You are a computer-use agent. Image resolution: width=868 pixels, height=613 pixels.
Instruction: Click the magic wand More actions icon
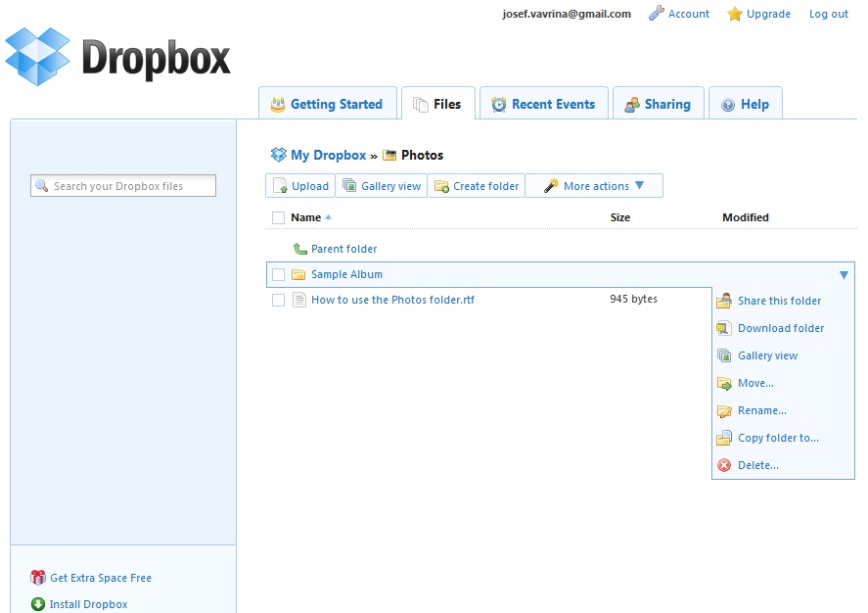click(551, 185)
